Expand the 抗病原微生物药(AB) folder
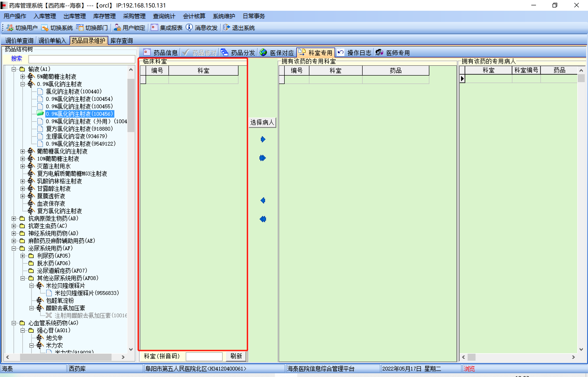The width and height of the screenshot is (588, 377). [x=14, y=218]
